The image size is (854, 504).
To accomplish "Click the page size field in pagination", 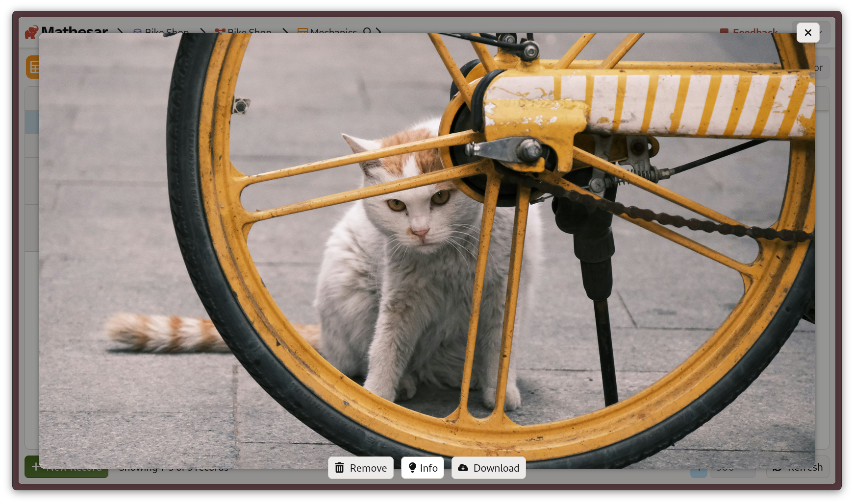I will pos(732,470).
